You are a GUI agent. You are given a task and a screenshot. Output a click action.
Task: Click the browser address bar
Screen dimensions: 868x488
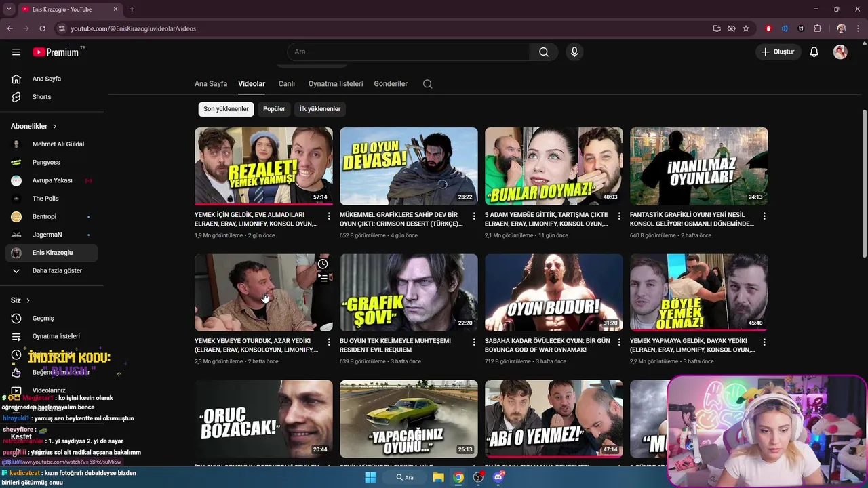coord(387,28)
